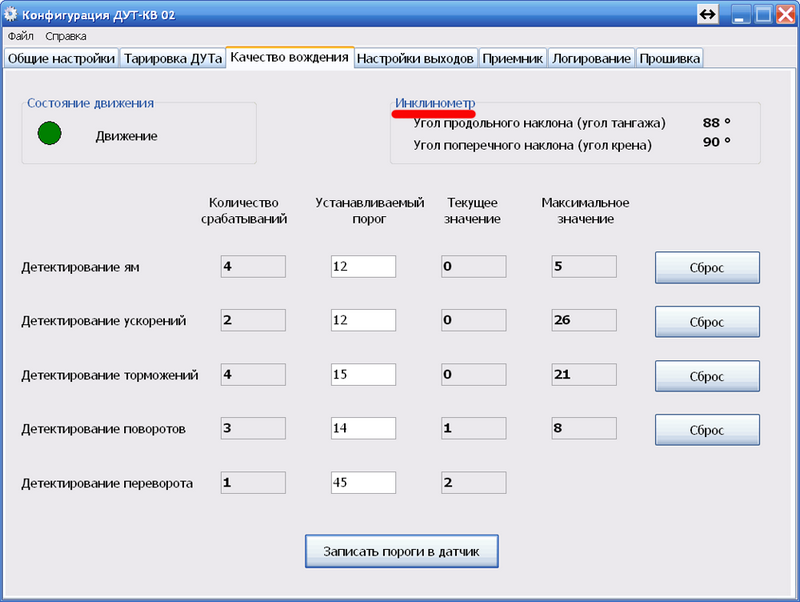Click maximum value 21 for торможений
800x602 pixels.
(x=584, y=374)
